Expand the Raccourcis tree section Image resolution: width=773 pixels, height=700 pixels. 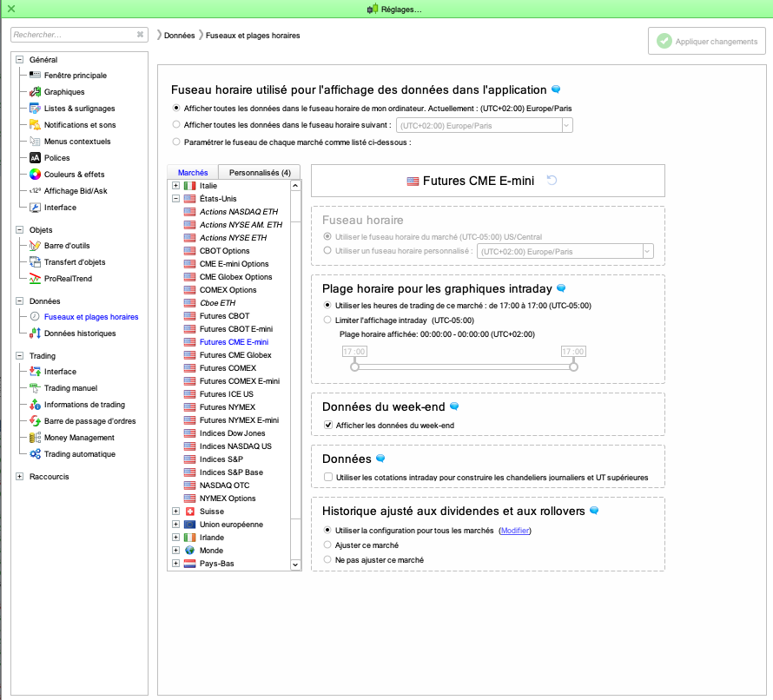click(x=20, y=476)
